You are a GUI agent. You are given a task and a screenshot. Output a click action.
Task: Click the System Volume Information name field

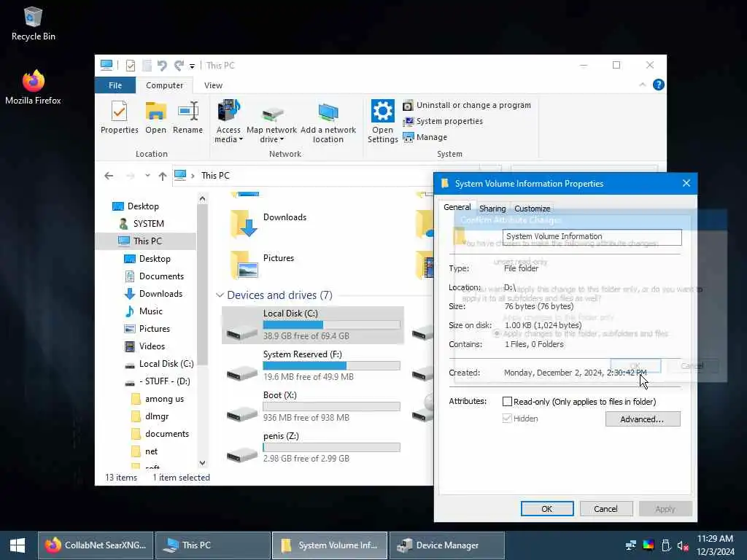(x=592, y=237)
